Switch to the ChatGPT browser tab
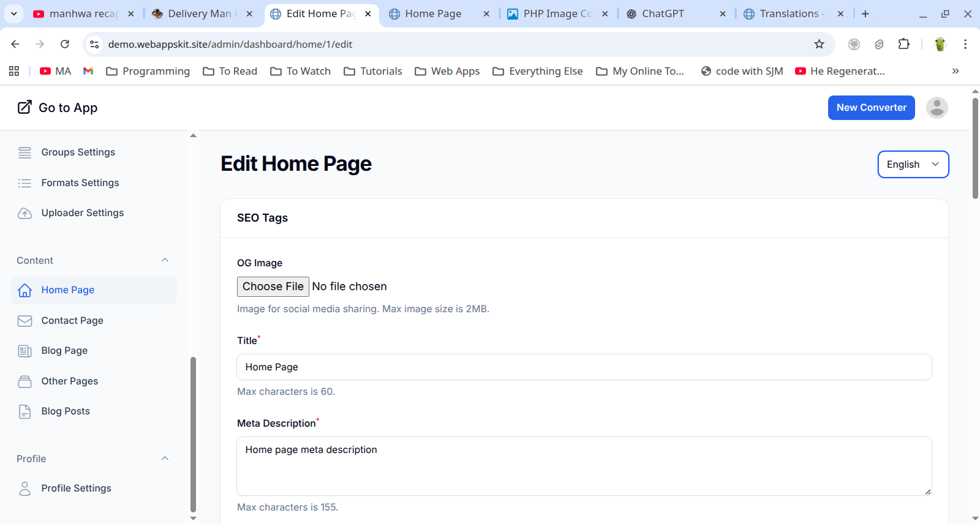Screen dimensions: 980x524 tap(663, 13)
